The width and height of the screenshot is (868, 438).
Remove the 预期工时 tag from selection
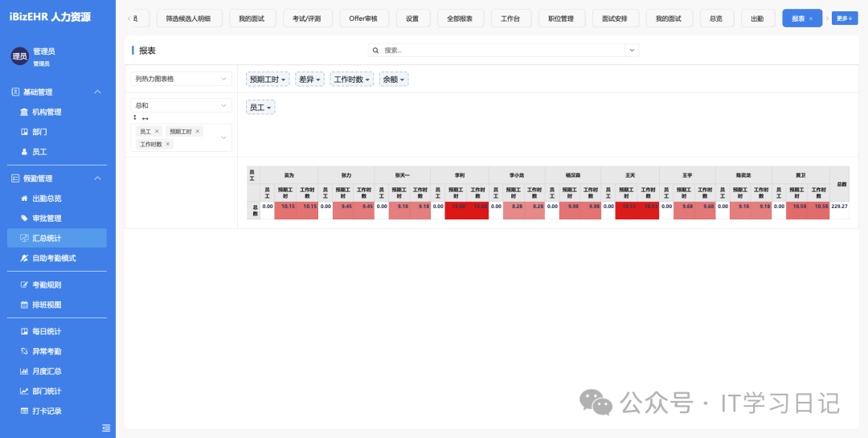pyautogui.click(x=198, y=131)
